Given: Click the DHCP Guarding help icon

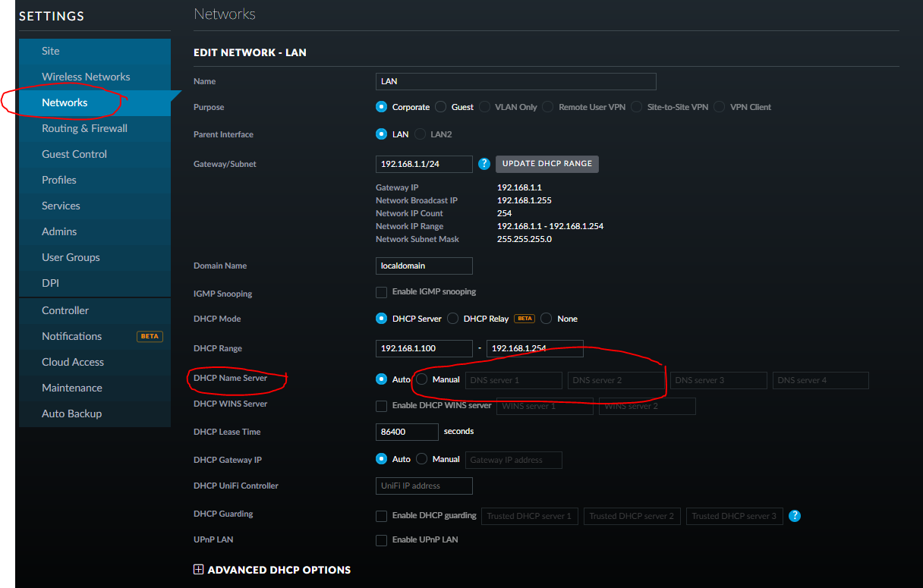Looking at the screenshot, I should [795, 516].
